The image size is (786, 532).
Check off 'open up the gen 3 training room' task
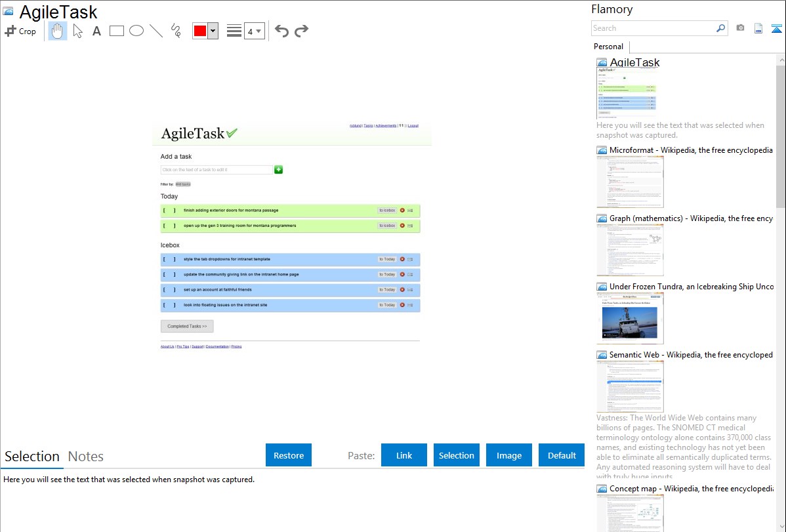(x=169, y=226)
